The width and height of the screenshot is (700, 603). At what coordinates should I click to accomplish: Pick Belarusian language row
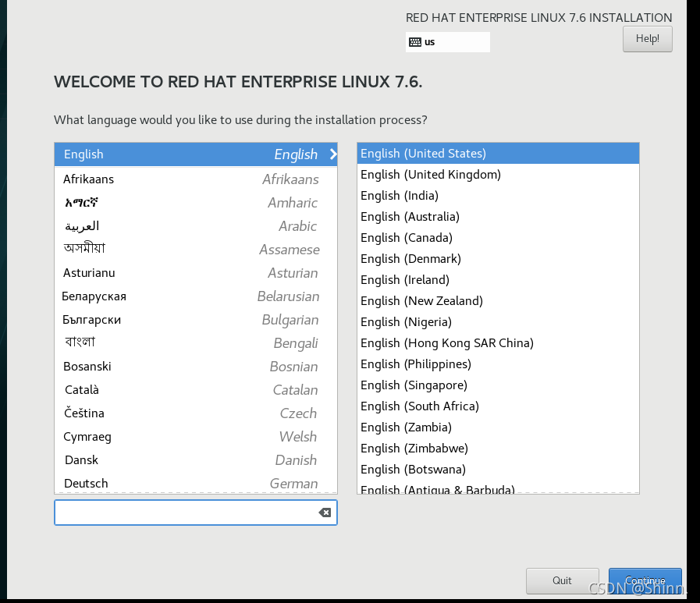coord(196,296)
